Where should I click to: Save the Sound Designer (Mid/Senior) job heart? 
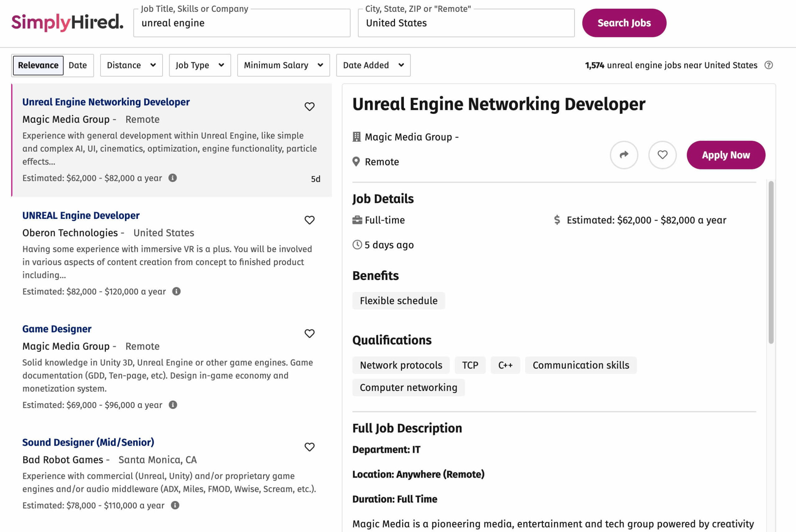[x=309, y=447]
